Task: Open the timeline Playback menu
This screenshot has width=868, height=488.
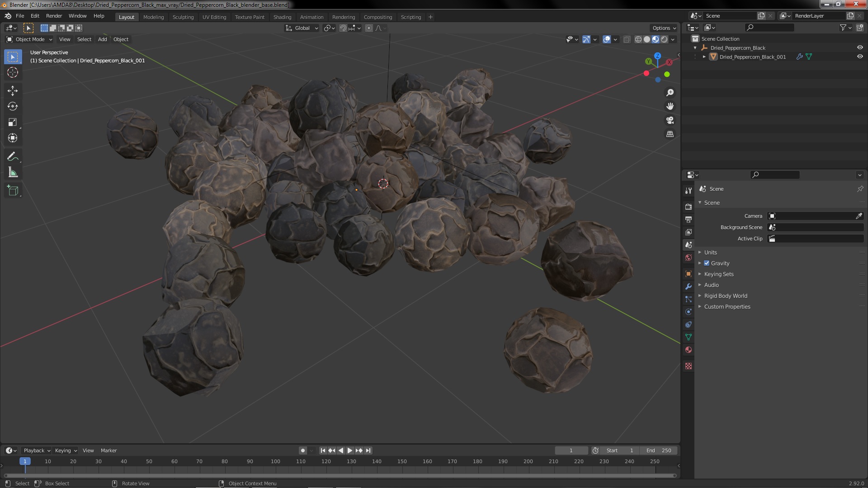Action: (x=37, y=450)
